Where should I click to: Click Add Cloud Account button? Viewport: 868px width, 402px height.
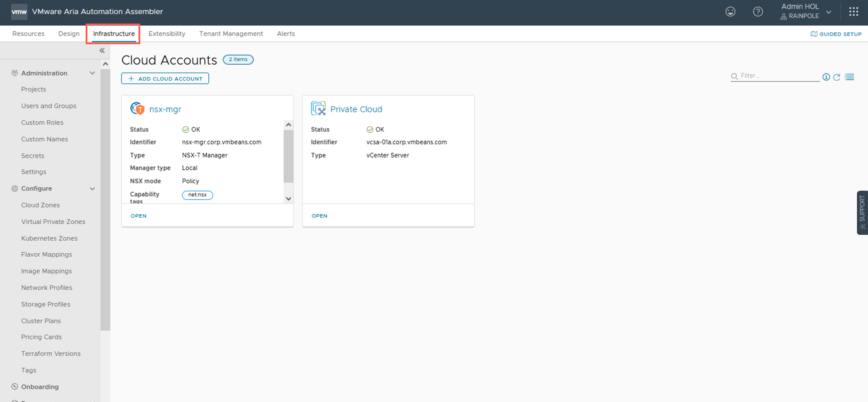coord(165,78)
